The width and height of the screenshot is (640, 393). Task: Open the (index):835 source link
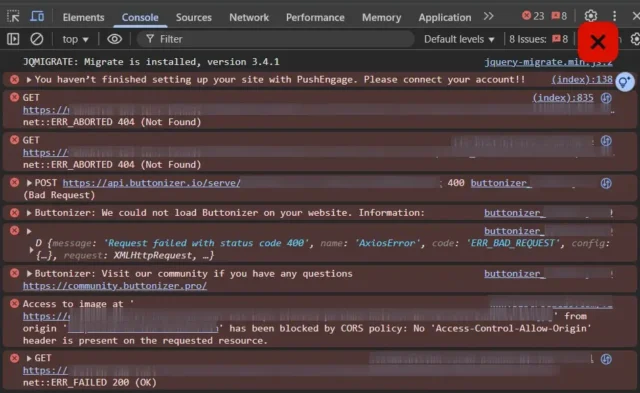click(x=563, y=98)
